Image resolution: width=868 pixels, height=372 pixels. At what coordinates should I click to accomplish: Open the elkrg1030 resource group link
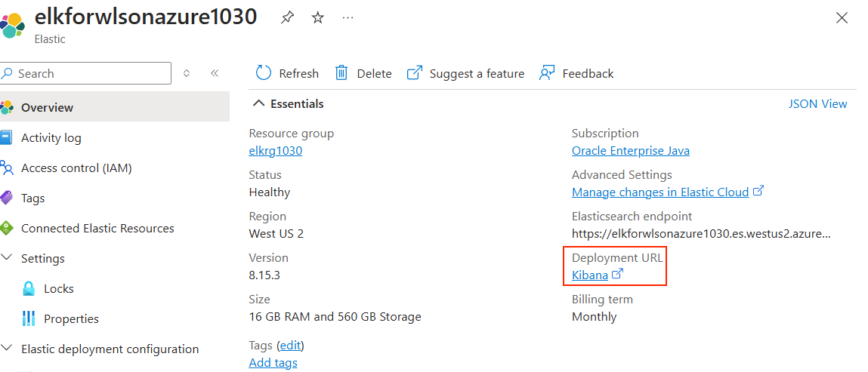[x=276, y=150]
